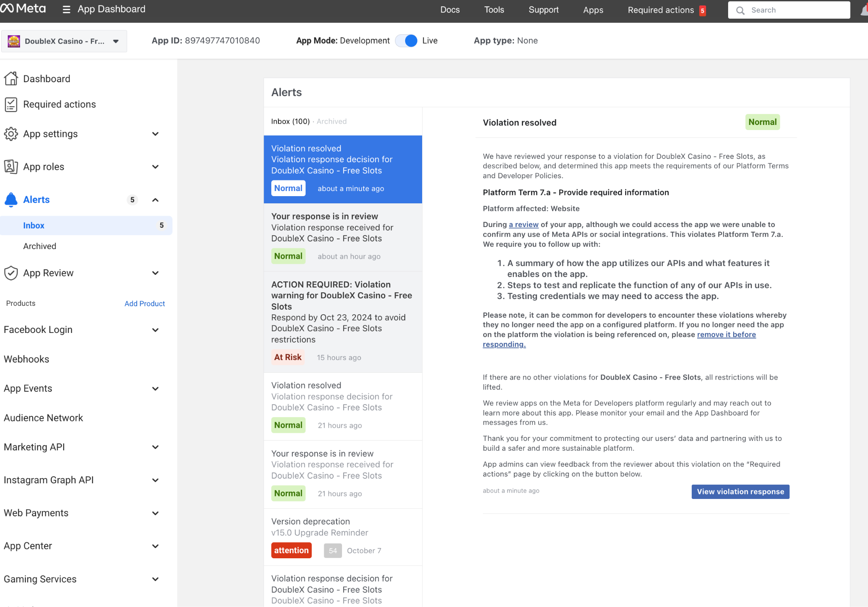
Task: Open the DoubleX Casino app selector dropdown
Action: 116,41
